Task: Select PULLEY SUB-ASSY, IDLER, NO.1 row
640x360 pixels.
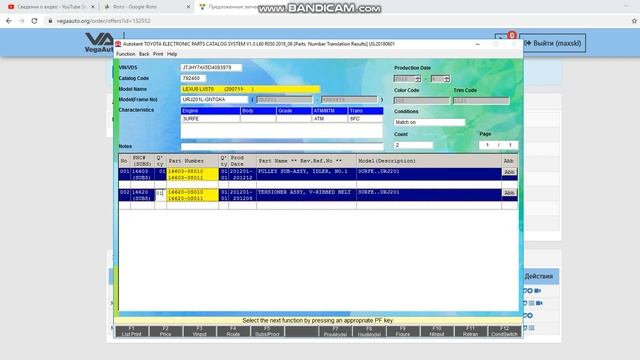Action: coord(318,174)
